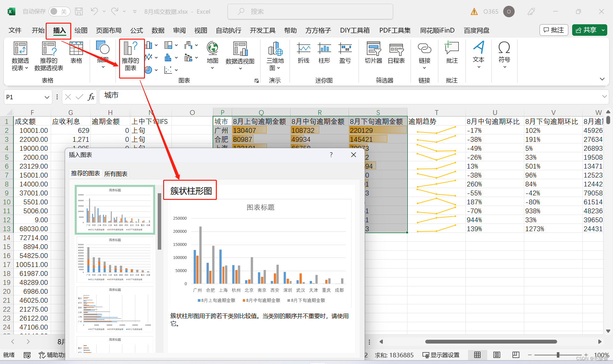The height and width of the screenshot is (364, 613).
Task: Insert a comment via ribbon icon
Action: (x=452, y=53)
